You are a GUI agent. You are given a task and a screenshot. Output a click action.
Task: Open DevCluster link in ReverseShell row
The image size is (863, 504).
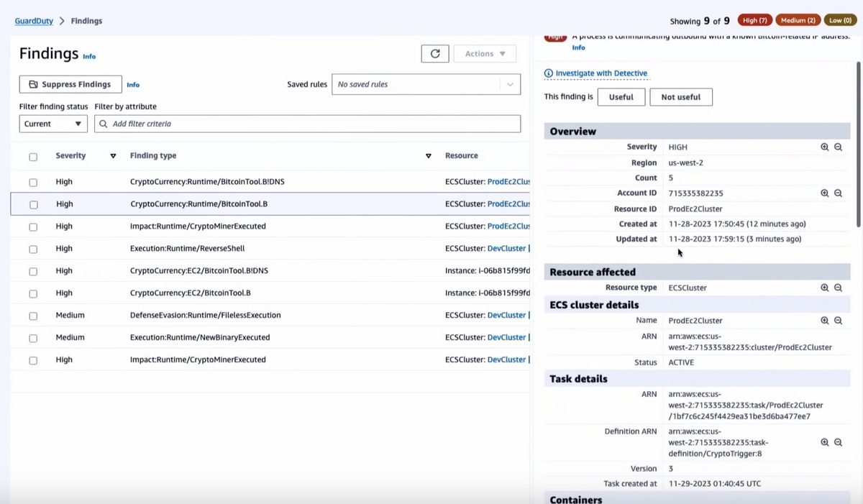pos(507,249)
